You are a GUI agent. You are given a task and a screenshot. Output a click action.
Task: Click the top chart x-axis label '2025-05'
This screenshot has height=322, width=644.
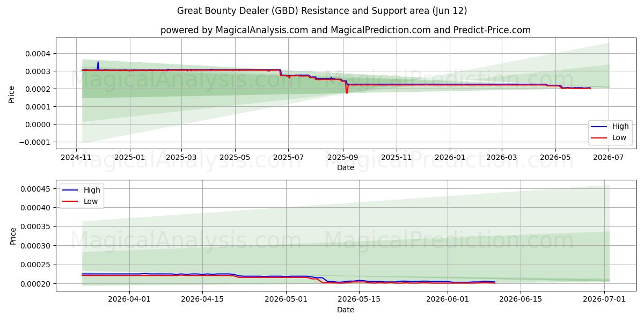pyautogui.click(x=235, y=158)
